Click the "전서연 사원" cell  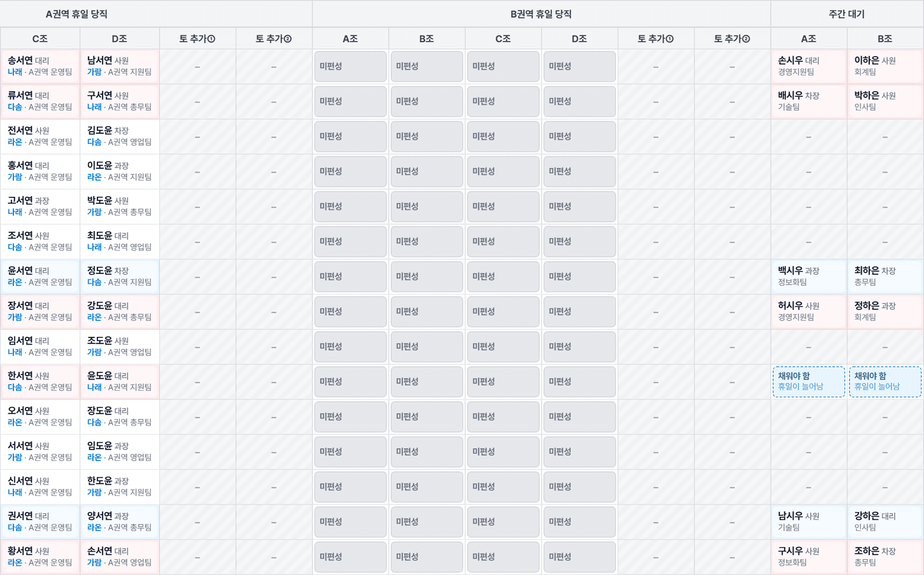(x=40, y=136)
